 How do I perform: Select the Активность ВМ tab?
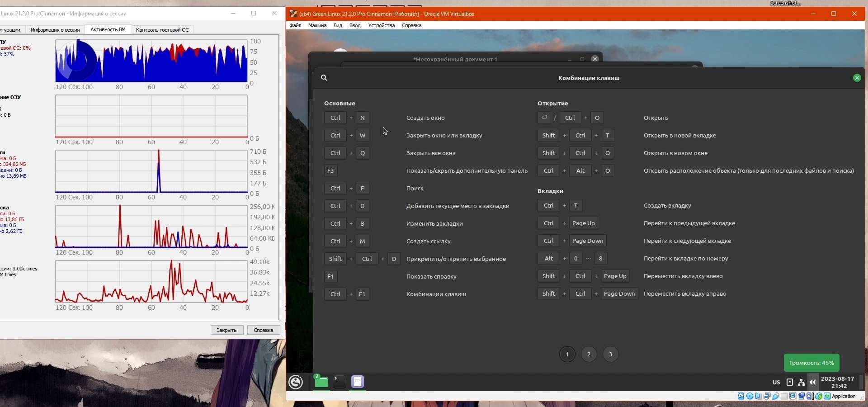pyautogui.click(x=108, y=29)
